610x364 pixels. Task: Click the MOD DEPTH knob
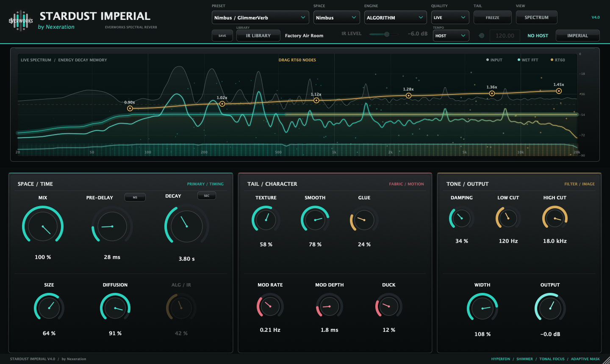click(x=330, y=306)
